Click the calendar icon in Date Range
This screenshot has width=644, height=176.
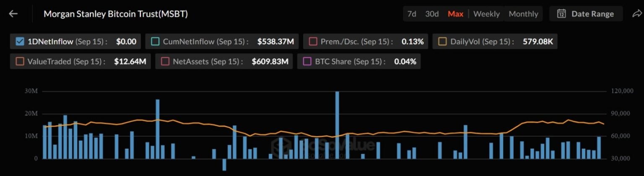(561, 14)
